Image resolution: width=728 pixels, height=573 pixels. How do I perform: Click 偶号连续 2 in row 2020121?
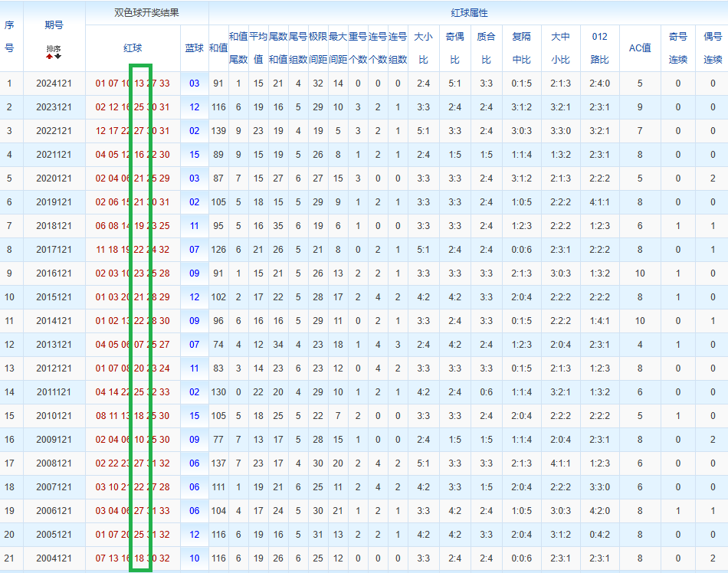(x=713, y=178)
